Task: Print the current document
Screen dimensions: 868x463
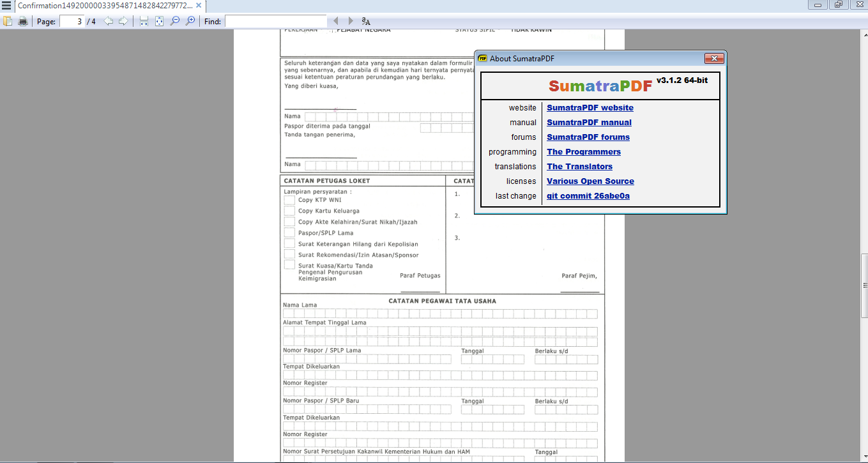Action: pyautogui.click(x=22, y=21)
